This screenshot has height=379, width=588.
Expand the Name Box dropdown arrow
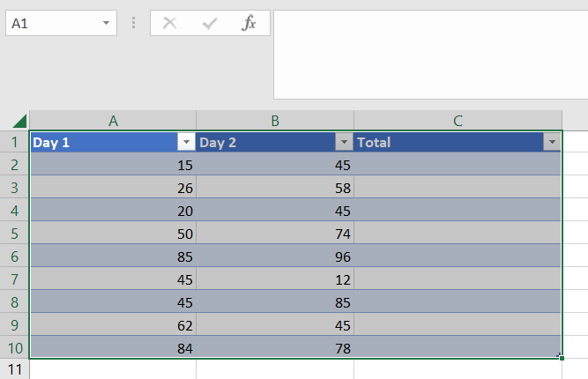click(107, 24)
